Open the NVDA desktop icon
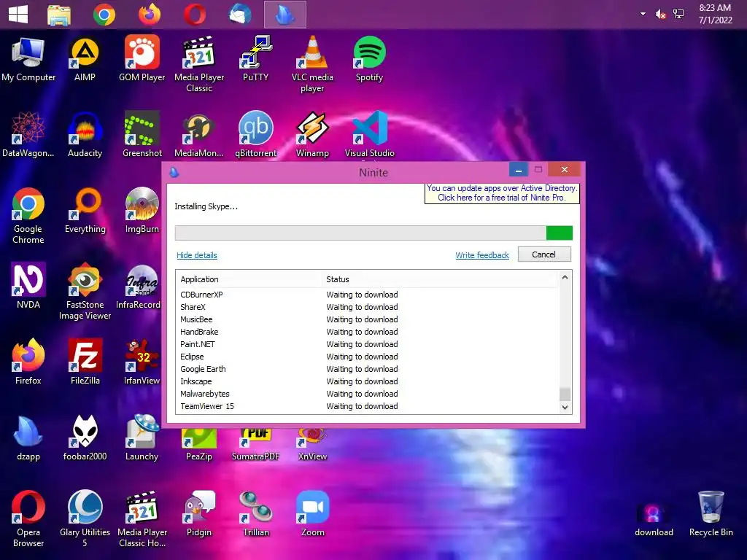This screenshot has height=560, width=747. [28, 286]
